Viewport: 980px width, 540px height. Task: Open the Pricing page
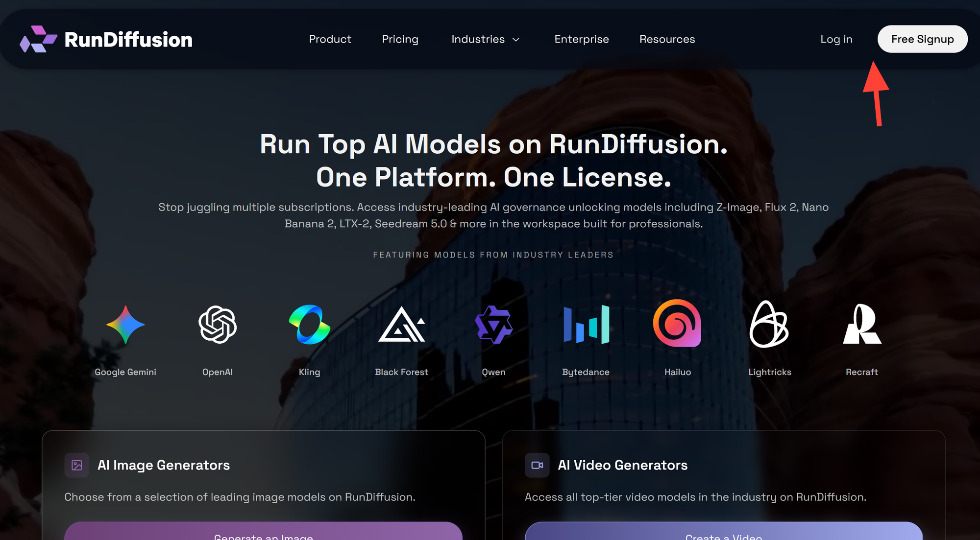(400, 39)
